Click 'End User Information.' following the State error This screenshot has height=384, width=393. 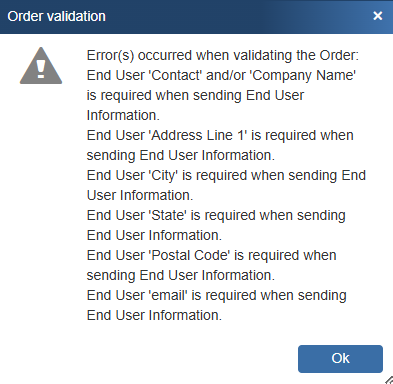(x=154, y=235)
